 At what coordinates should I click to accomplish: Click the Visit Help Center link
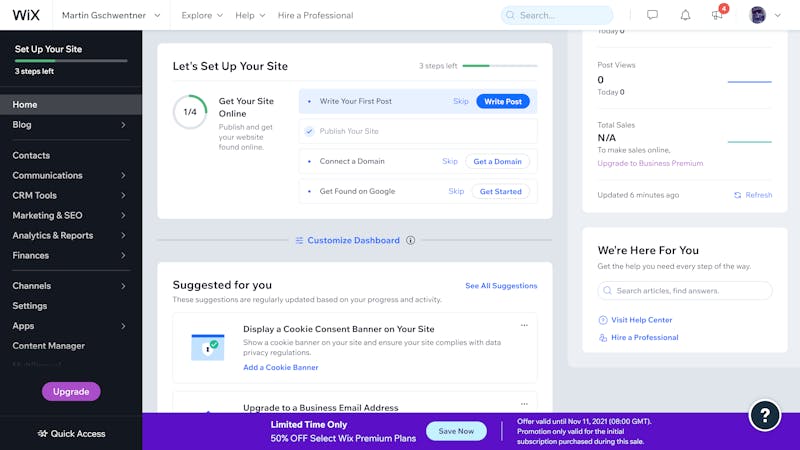click(x=641, y=320)
